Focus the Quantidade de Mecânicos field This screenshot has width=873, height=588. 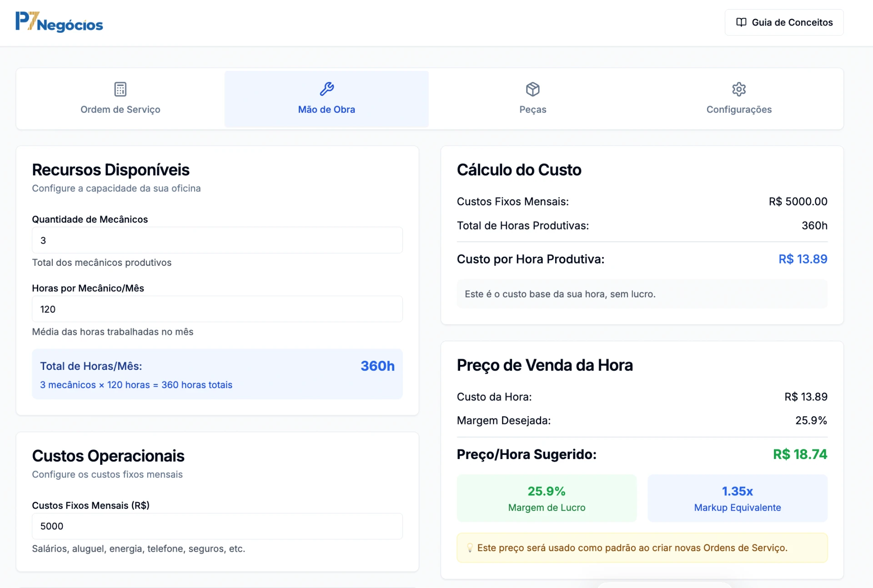coord(217,240)
